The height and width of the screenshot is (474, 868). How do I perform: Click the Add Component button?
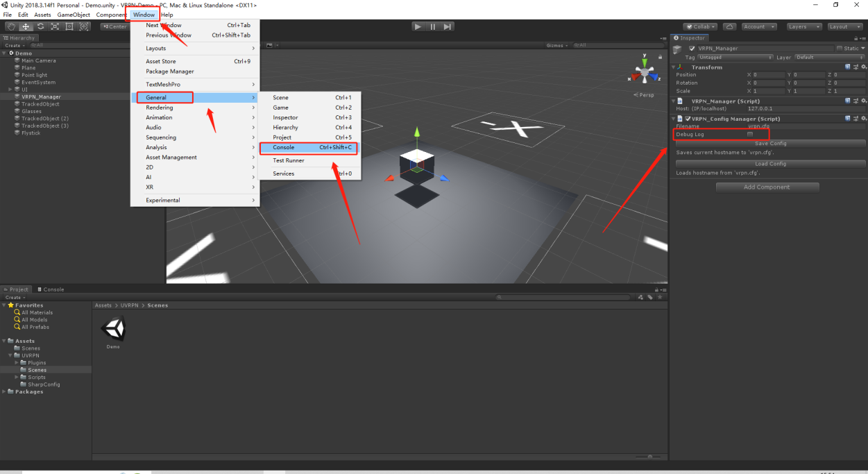click(767, 187)
